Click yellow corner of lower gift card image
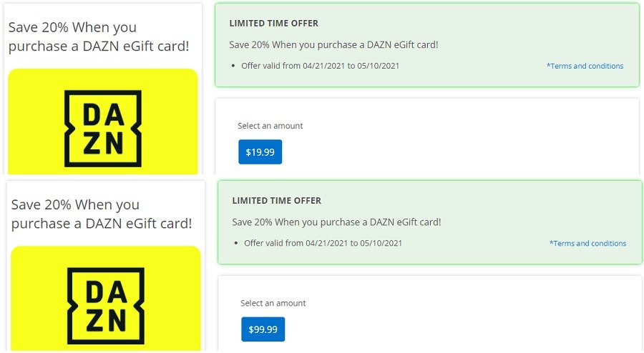This screenshot has width=644, height=353. (x=21, y=257)
